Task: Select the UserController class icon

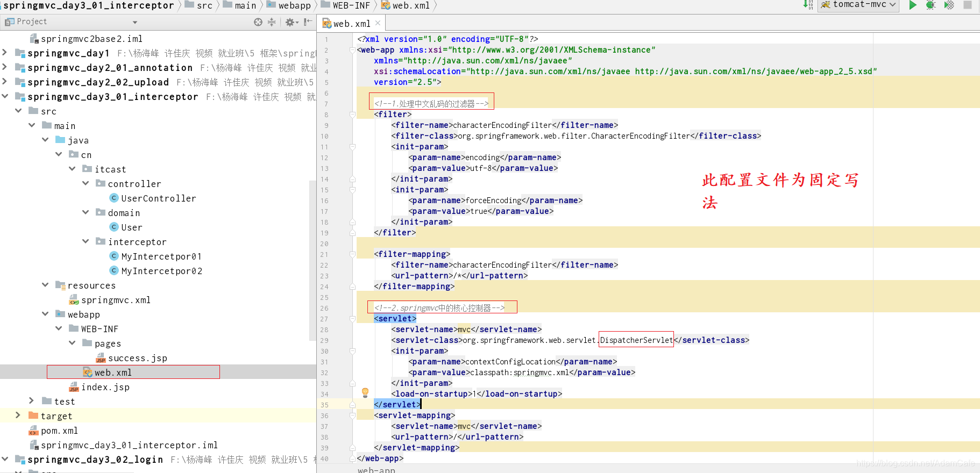Action: point(114,198)
